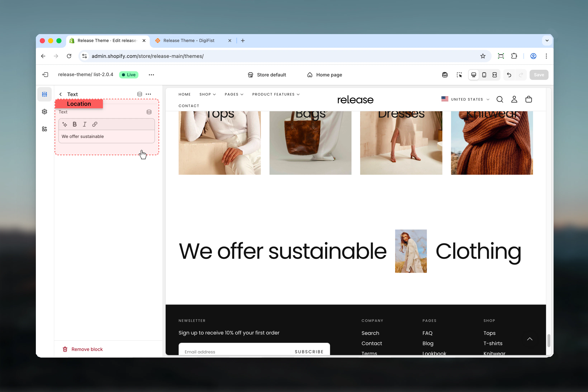The image size is (588, 392).
Task: Bookmark this page with the star icon
Action: point(483,56)
